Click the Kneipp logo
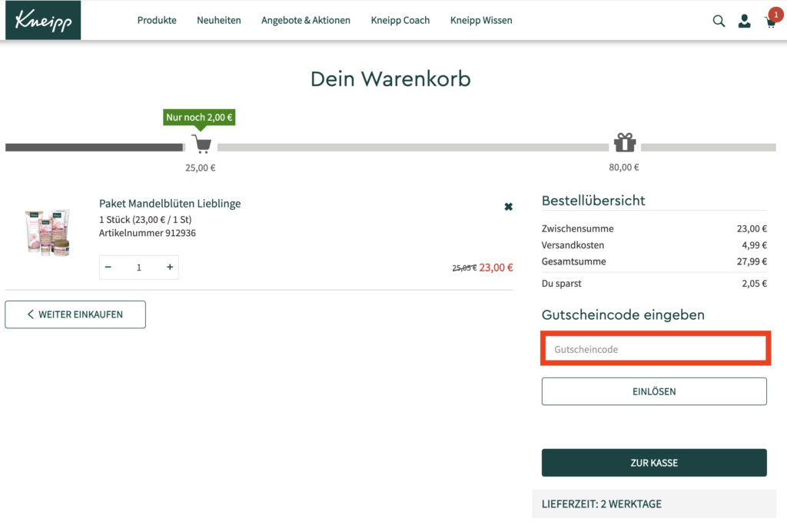Viewport: 787px width, 532px height. [x=43, y=20]
